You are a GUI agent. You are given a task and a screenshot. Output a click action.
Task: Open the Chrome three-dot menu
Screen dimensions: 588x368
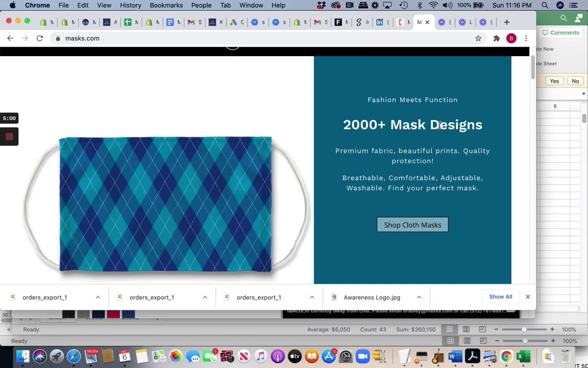pos(526,38)
